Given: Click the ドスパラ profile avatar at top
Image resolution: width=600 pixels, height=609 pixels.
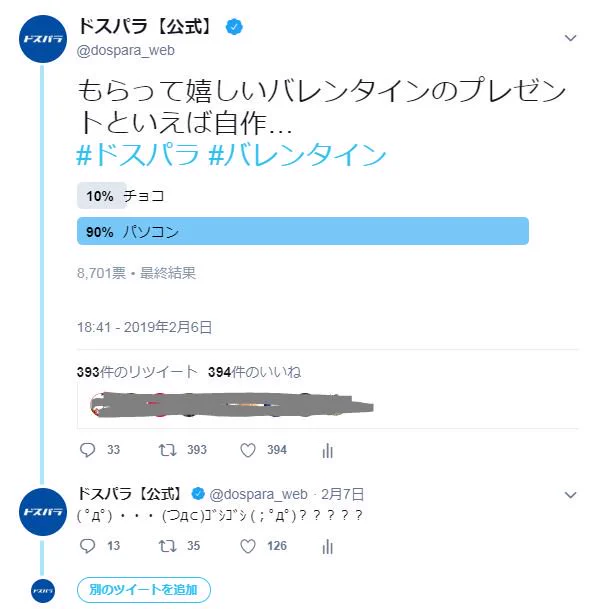Looking at the screenshot, I should pyautogui.click(x=43, y=39).
